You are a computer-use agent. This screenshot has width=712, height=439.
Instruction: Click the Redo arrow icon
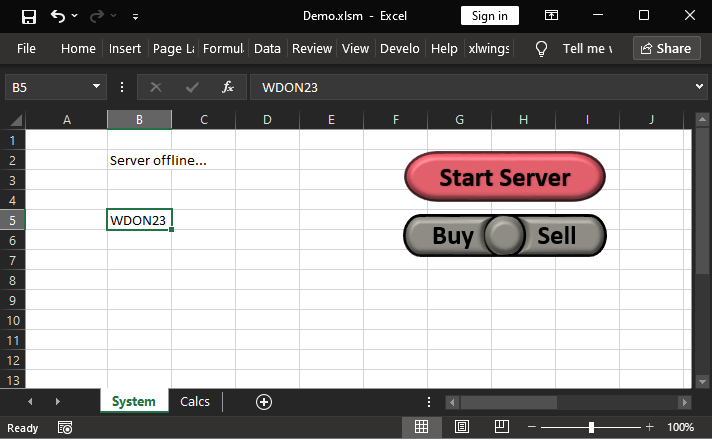[x=96, y=16]
